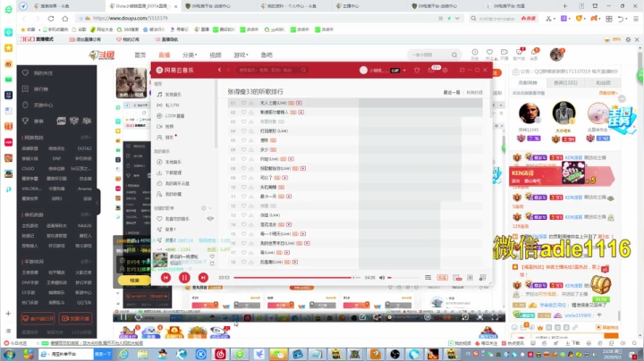Add a new playlist with plus icon
This screenshot has width=644, height=361.
(203, 208)
